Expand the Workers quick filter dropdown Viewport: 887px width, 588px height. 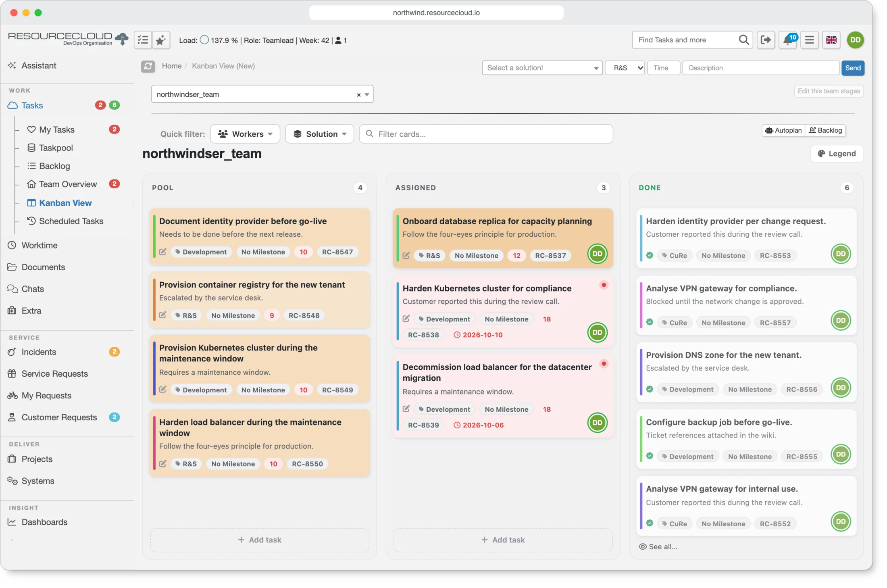coord(245,134)
